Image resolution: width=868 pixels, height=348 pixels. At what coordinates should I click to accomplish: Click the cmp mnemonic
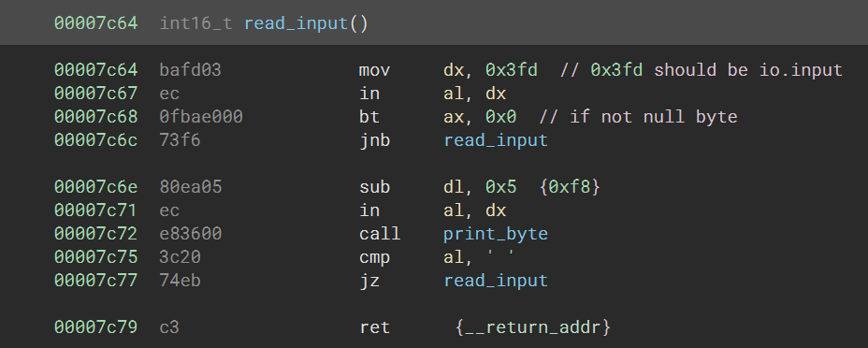coord(374,257)
